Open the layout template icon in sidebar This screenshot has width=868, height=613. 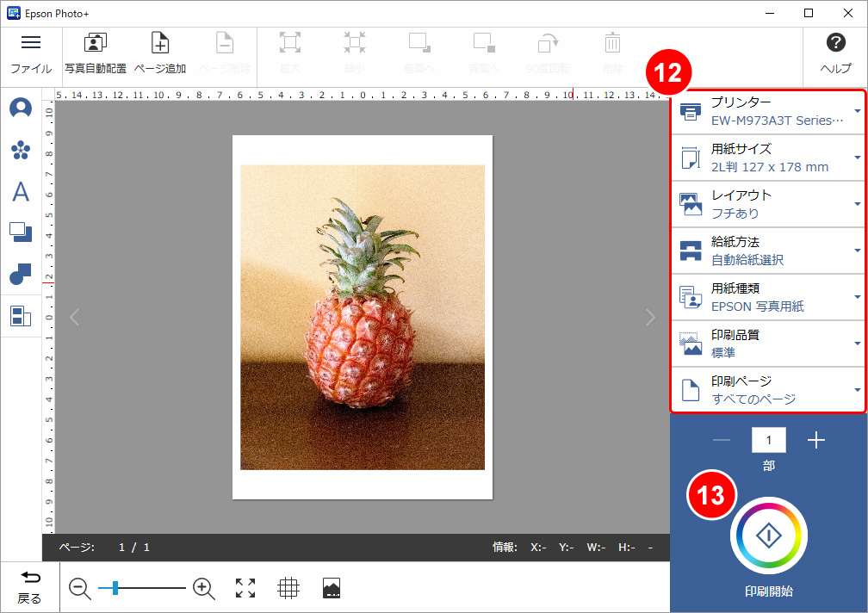[21, 316]
